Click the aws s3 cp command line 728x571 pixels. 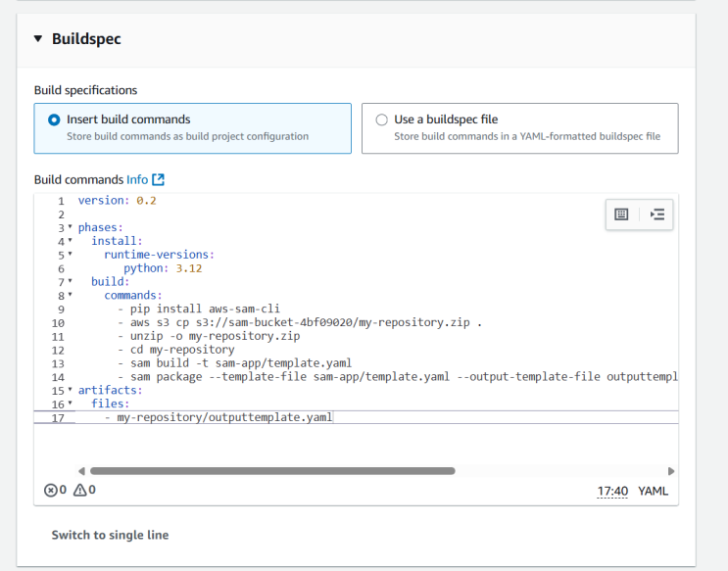coord(300,322)
